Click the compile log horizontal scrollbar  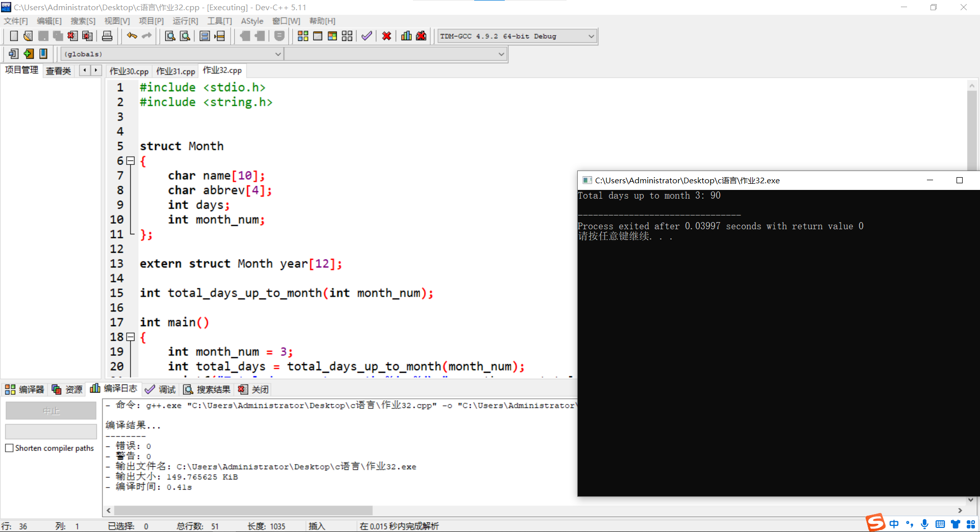tap(243, 511)
